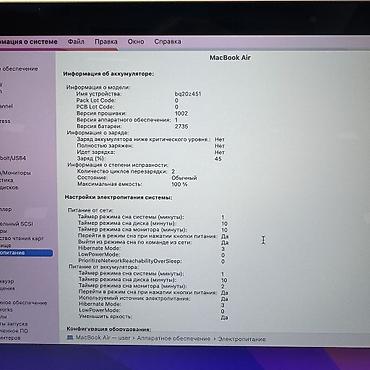This screenshot has width=370, height=370.
Task: Click the Информация о модели row
Action: 98,87
